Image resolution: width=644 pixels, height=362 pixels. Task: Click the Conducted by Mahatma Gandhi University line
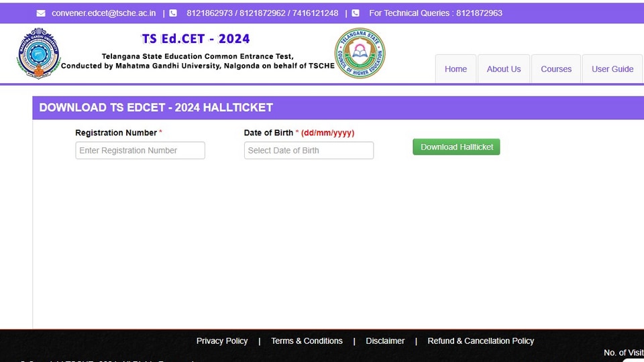point(197,66)
